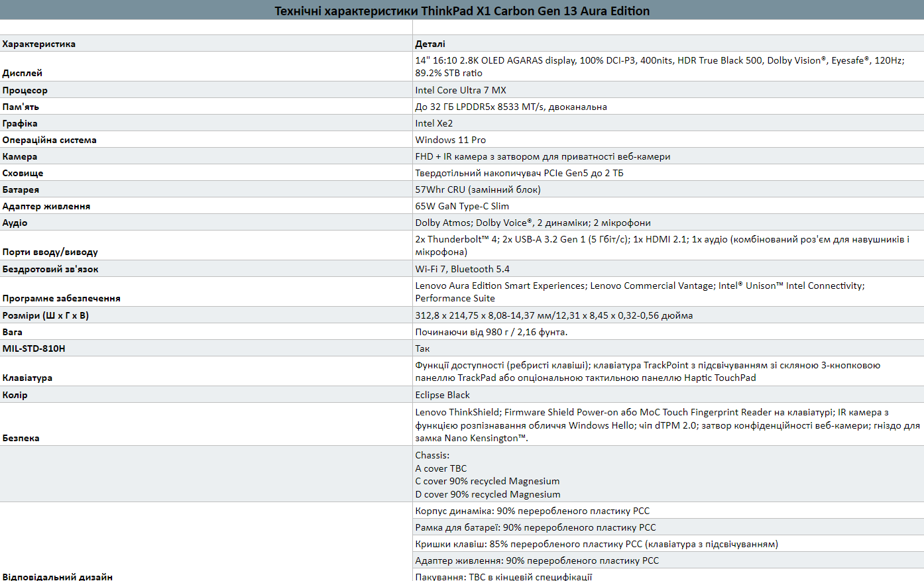Click the 'Рамка для батареї' cell
This screenshot has width=924, height=581.
click(668, 527)
